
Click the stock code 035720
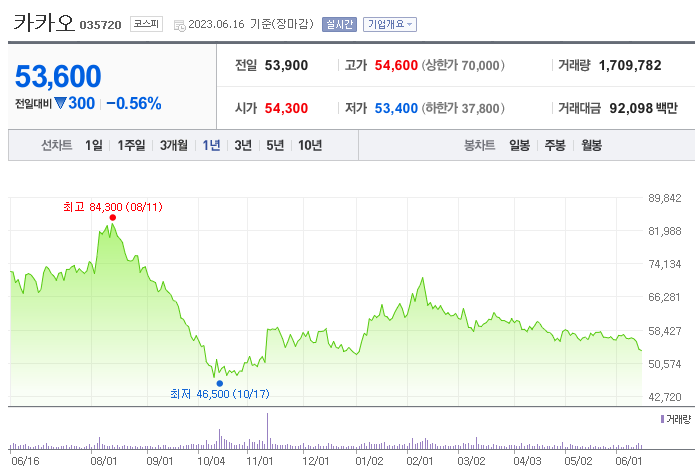[100, 25]
